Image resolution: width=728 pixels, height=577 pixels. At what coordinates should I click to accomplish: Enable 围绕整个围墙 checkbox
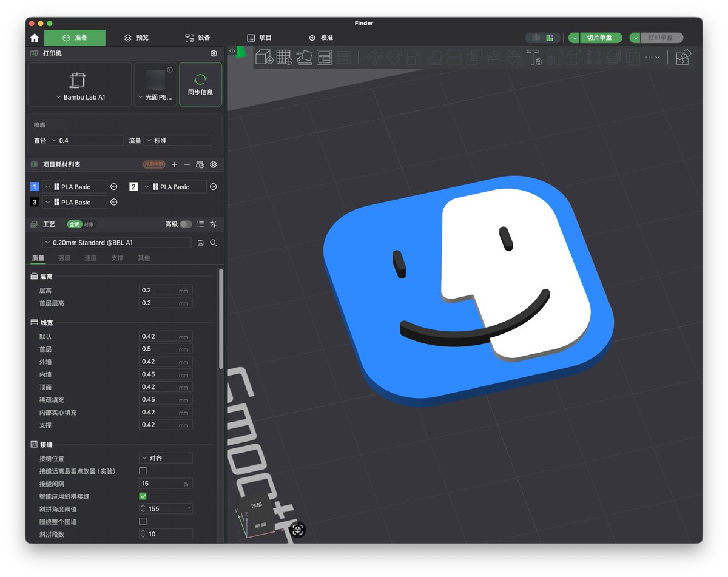coord(143,522)
